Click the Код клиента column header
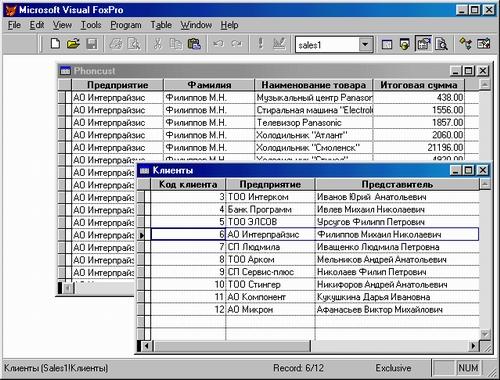The image size is (500, 380). tap(188, 184)
